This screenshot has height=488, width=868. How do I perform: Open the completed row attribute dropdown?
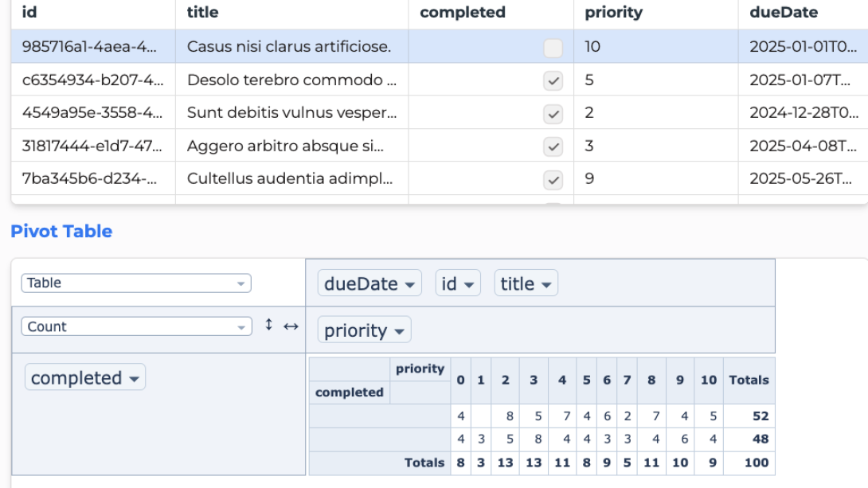tap(84, 379)
